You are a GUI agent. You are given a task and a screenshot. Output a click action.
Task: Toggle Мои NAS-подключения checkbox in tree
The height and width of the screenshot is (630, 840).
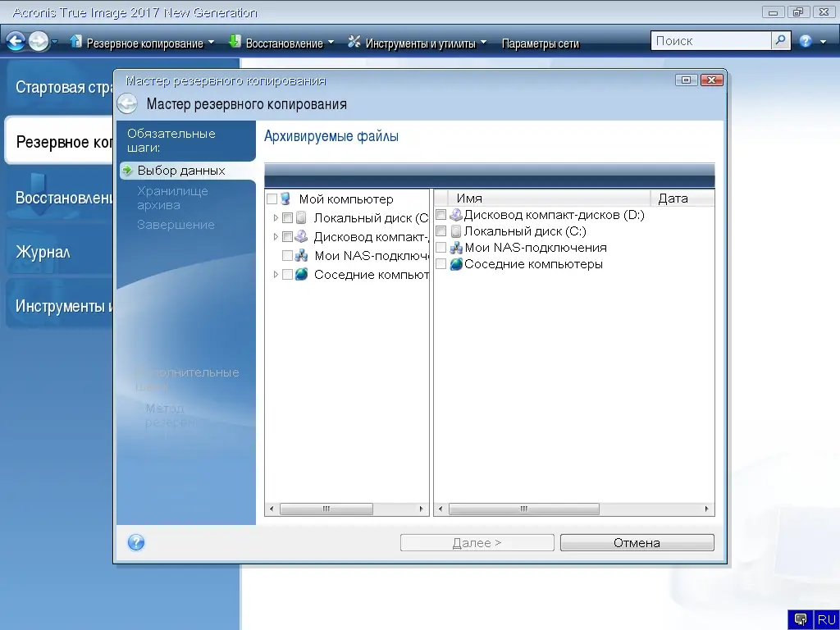click(x=288, y=256)
